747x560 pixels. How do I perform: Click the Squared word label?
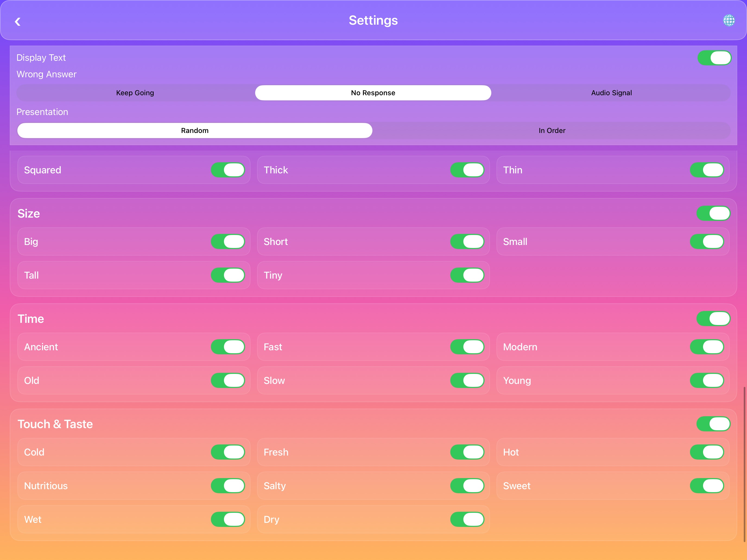[x=43, y=170]
